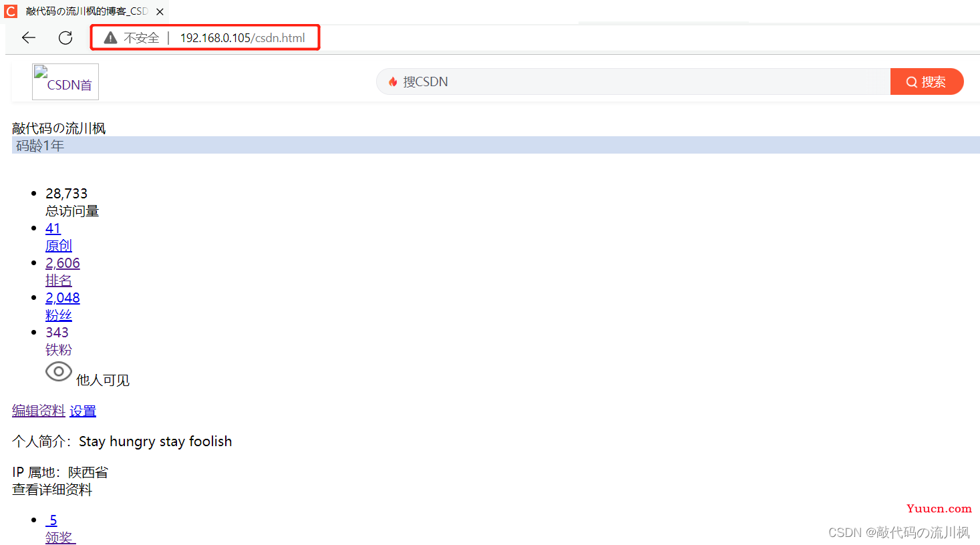This screenshot has height=545, width=980.
Task: Click the 码龄1年 code age badge bar
Action: [496, 145]
